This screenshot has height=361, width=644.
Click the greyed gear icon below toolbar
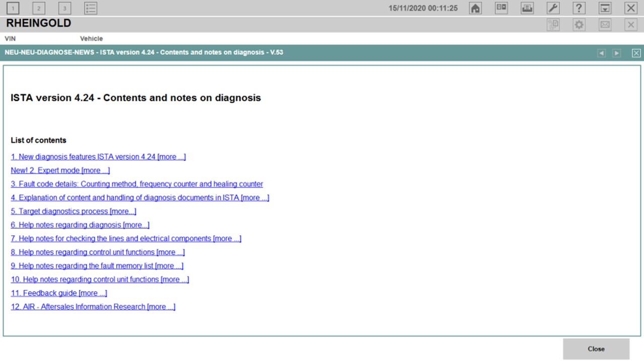579,24
